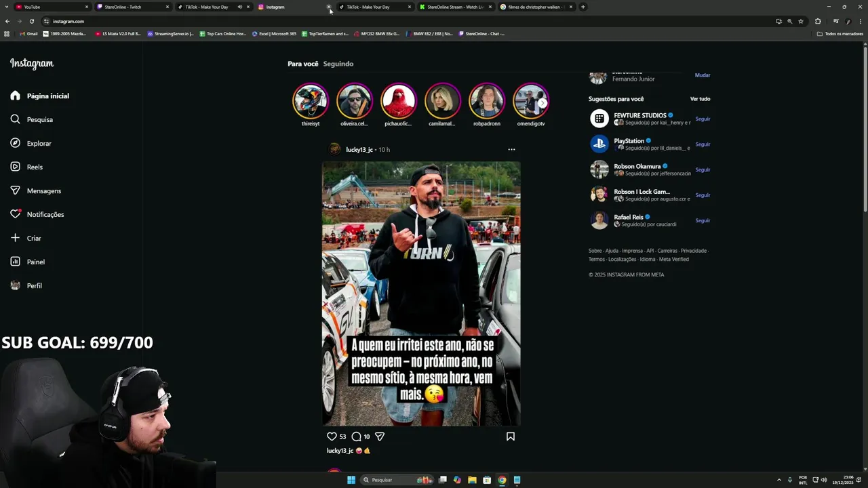
Task: Switch to StereOnline Stream Kick tab
Action: coord(455,7)
